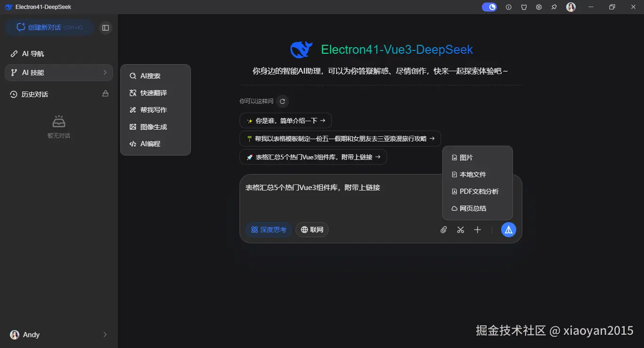Click the 创建新对话 button
The image size is (644, 348).
[x=49, y=27]
